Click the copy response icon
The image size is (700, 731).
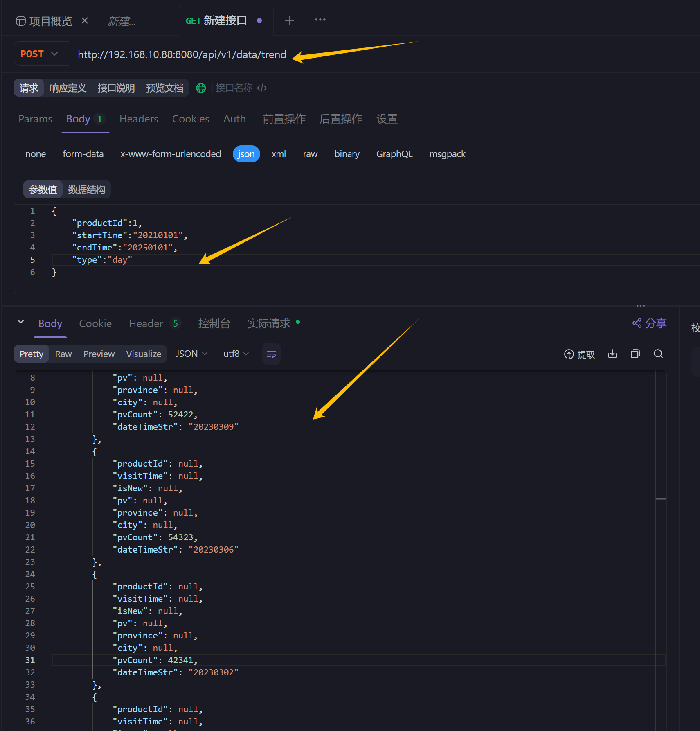[635, 354]
